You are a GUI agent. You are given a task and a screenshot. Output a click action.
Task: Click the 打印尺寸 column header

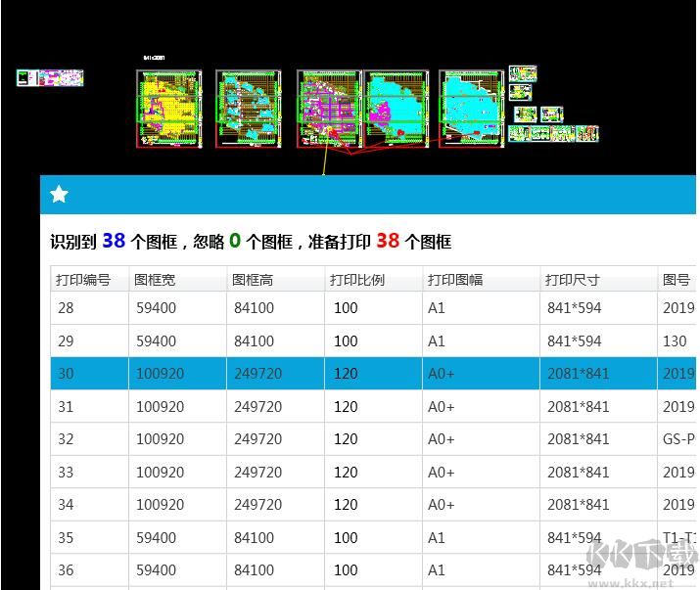(x=573, y=280)
